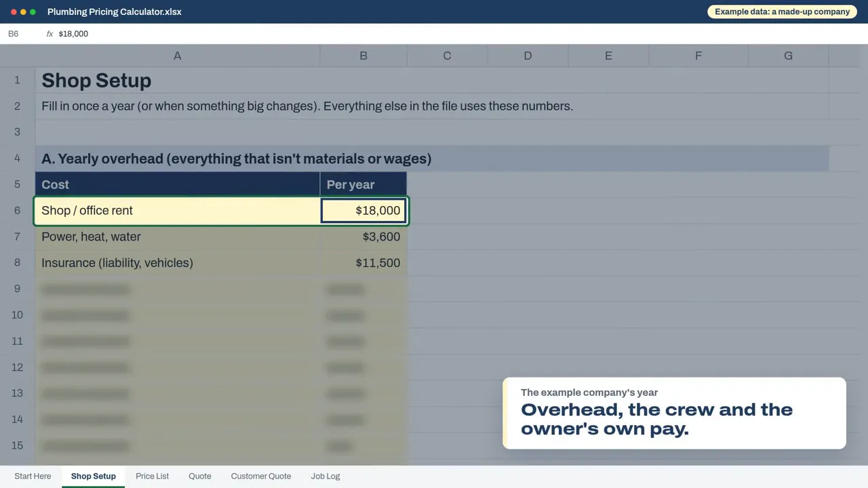This screenshot has width=868, height=488.
Task: Select the "Power, heat, water" cell
Action: click(x=178, y=237)
